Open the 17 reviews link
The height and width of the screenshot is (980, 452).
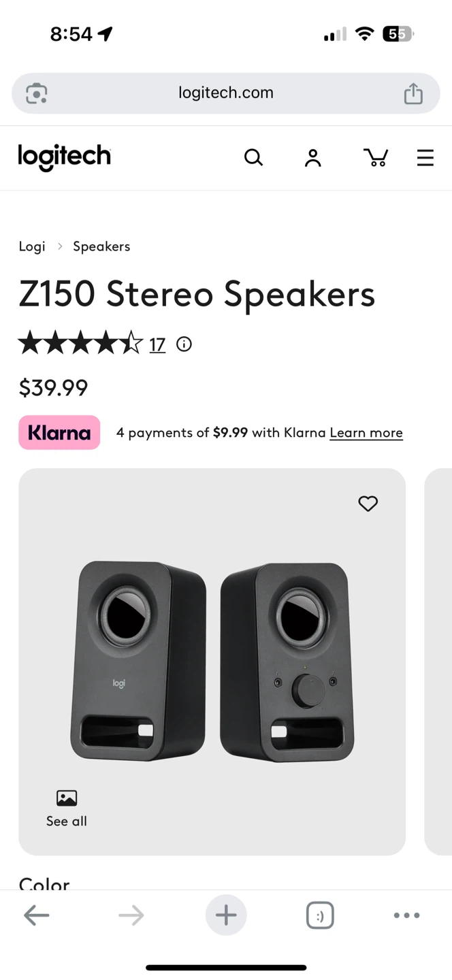tap(157, 345)
